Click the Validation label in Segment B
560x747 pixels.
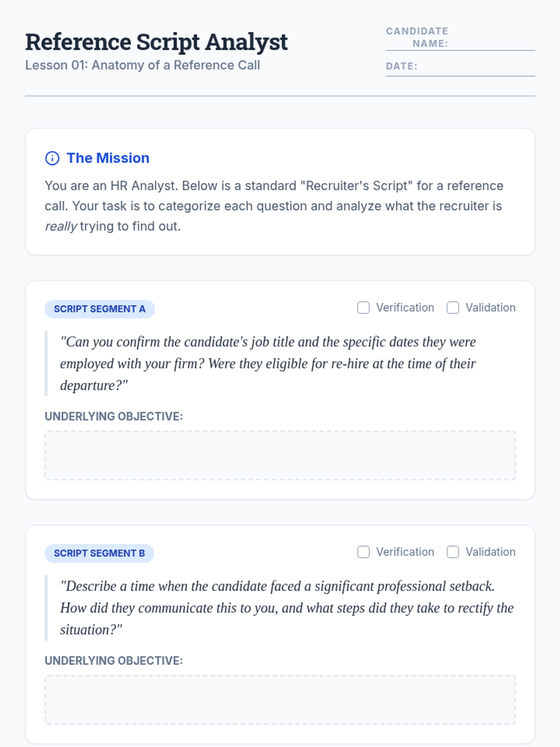[x=490, y=552]
